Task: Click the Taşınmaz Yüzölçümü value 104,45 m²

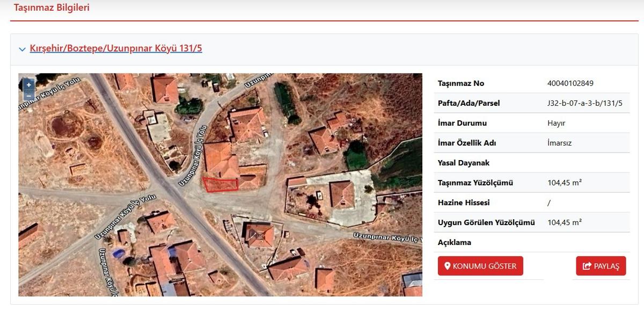Action: tap(565, 183)
